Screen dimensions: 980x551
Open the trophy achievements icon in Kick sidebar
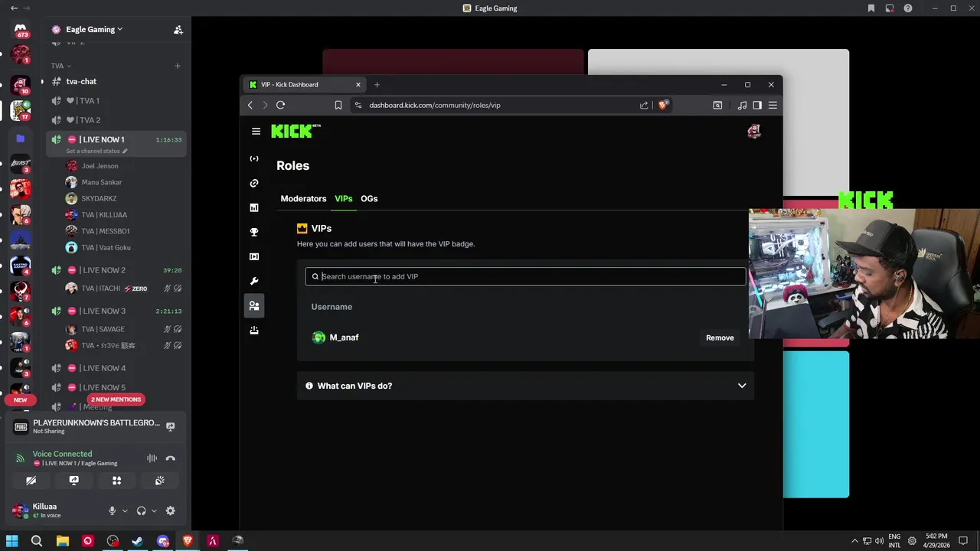click(x=254, y=232)
